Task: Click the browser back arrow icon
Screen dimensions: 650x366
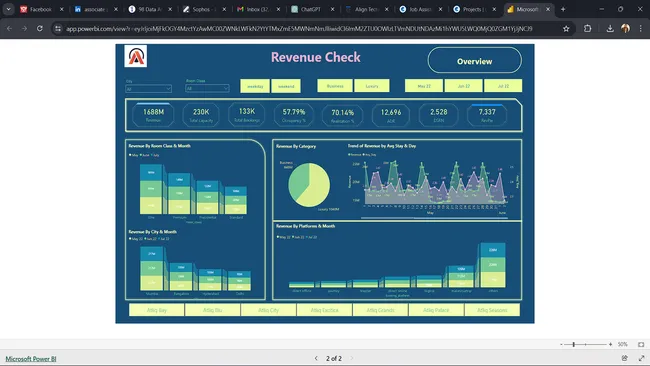Action: (10, 29)
